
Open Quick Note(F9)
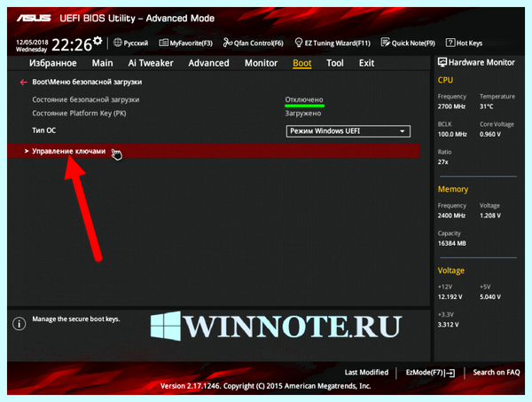pos(413,43)
